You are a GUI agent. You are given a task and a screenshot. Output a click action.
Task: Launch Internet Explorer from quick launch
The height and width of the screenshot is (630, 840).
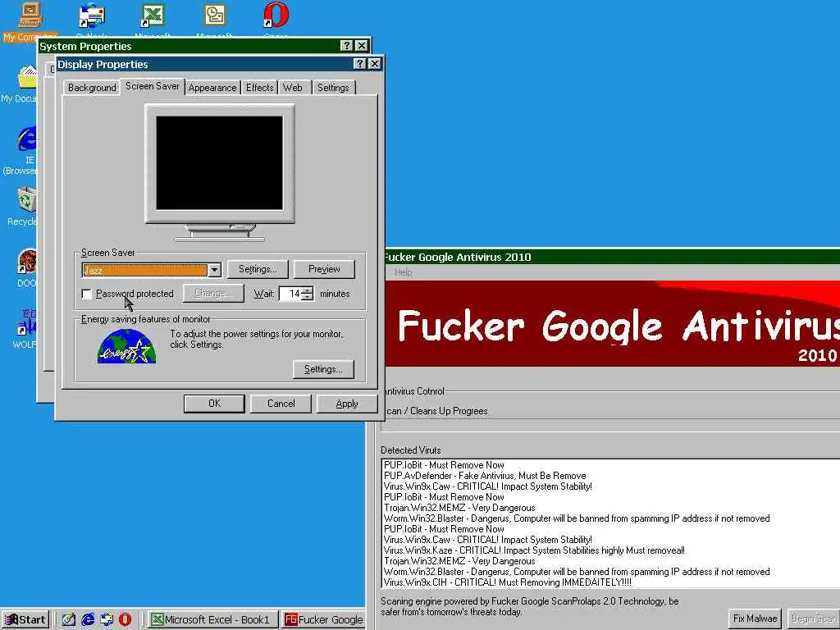[87, 619]
